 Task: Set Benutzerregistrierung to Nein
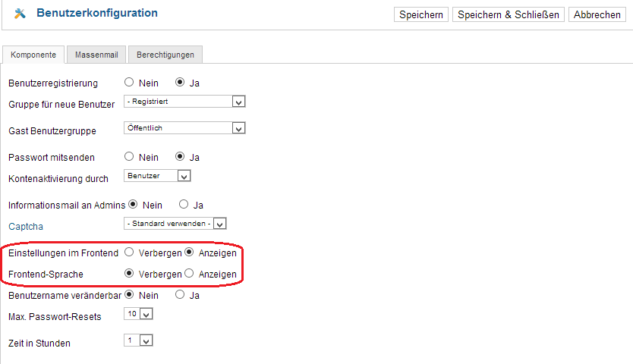pos(129,83)
